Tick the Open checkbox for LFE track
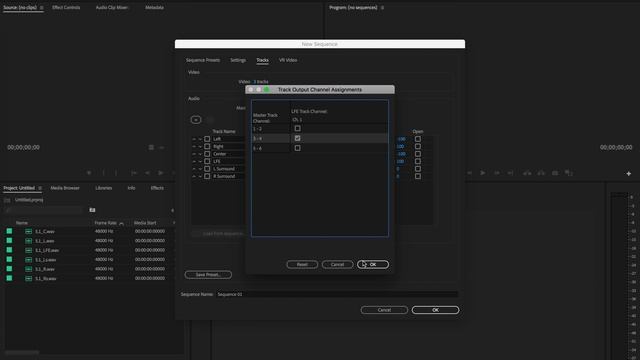The height and width of the screenshot is (360, 640). (418, 161)
